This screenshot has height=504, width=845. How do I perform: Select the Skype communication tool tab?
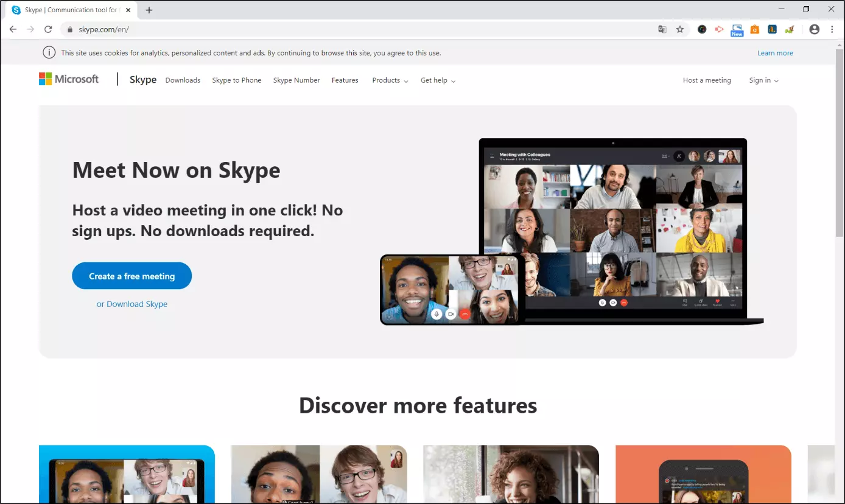(70, 10)
